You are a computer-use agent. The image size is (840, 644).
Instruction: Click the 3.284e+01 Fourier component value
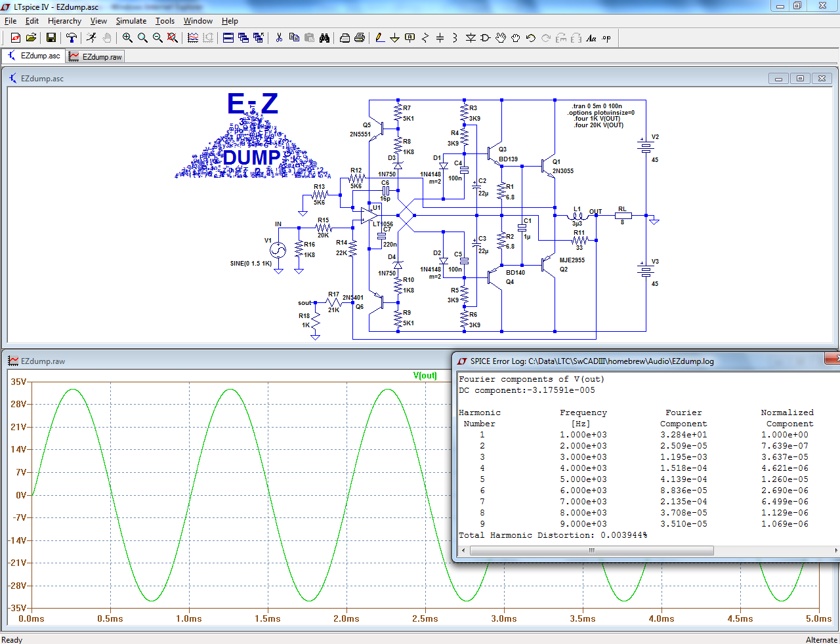tap(684, 435)
